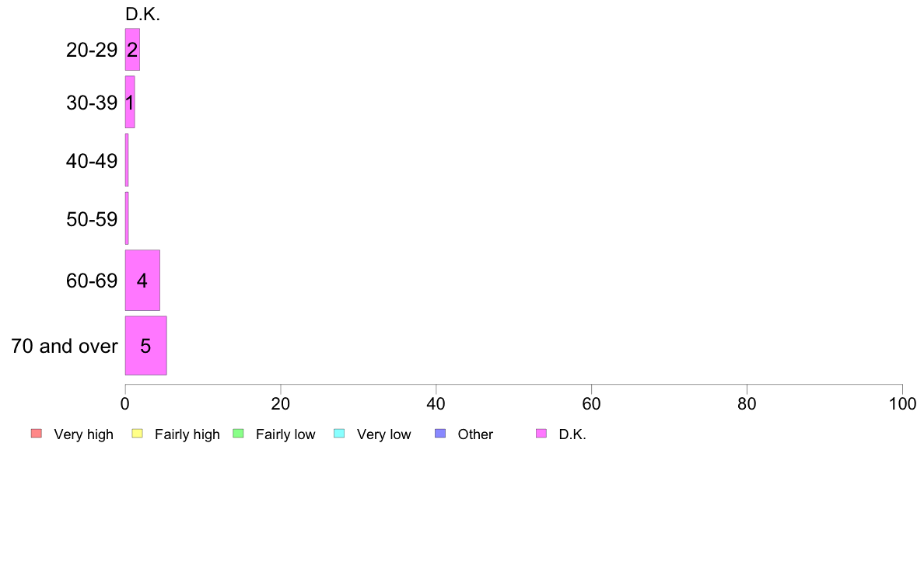
Task: Click the 40 tick label on axis
Action: [436, 403]
